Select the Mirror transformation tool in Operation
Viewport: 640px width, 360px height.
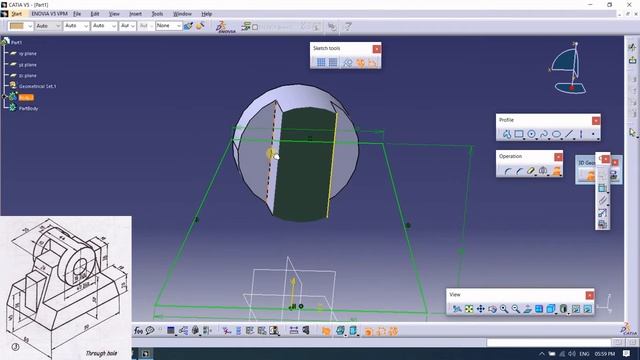click(543, 171)
